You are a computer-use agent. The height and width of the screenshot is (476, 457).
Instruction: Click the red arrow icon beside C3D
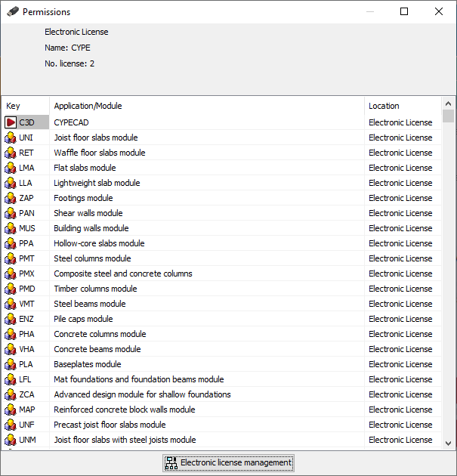pos(11,122)
